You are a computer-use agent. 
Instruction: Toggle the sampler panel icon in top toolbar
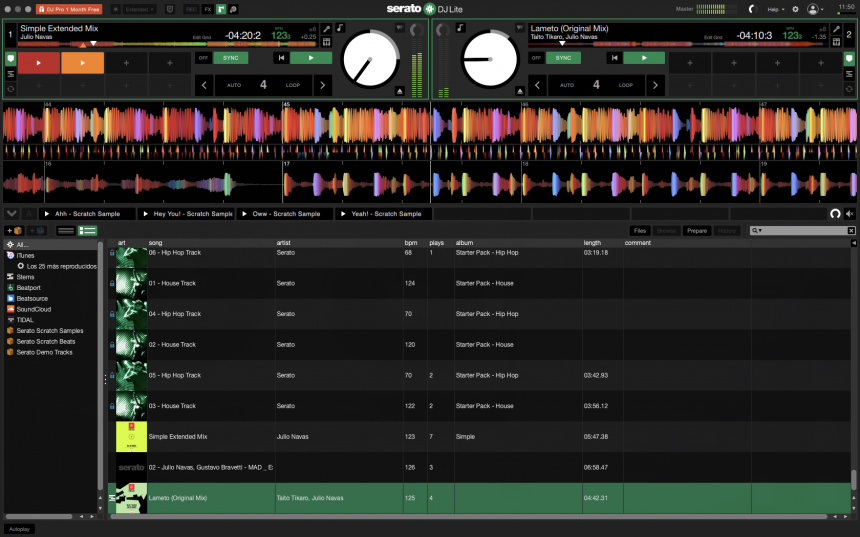point(221,9)
